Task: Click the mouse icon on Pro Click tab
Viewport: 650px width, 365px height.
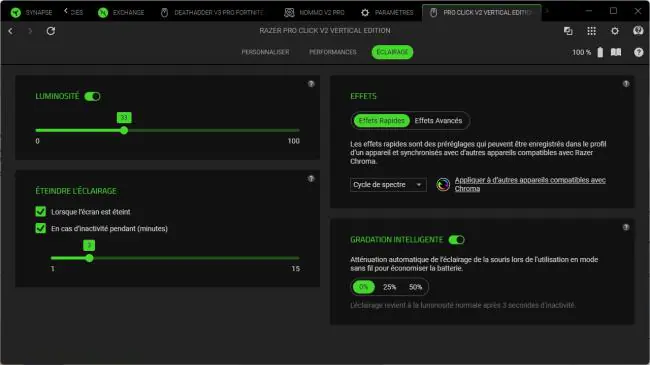Action: coord(433,12)
